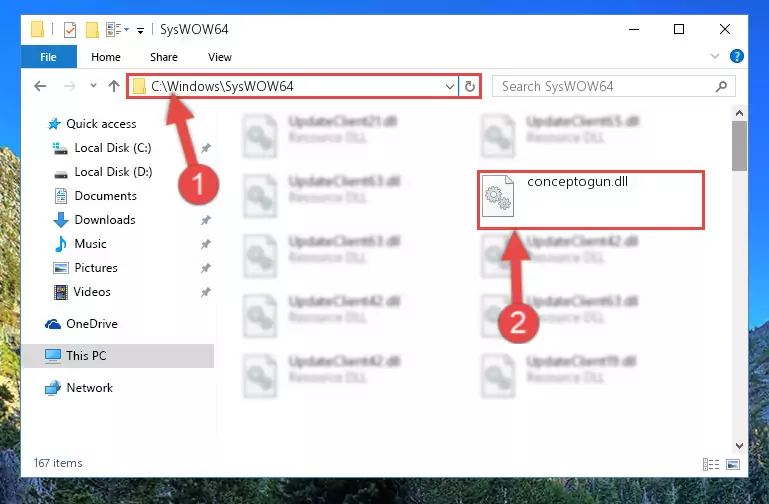The width and height of the screenshot is (769, 504).
Task: Click the vertical scrollbar thumb
Action: (x=739, y=146)
